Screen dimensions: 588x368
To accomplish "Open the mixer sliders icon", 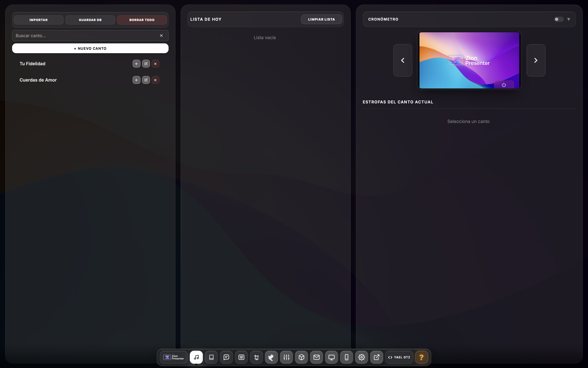I will tap(286, 357).
